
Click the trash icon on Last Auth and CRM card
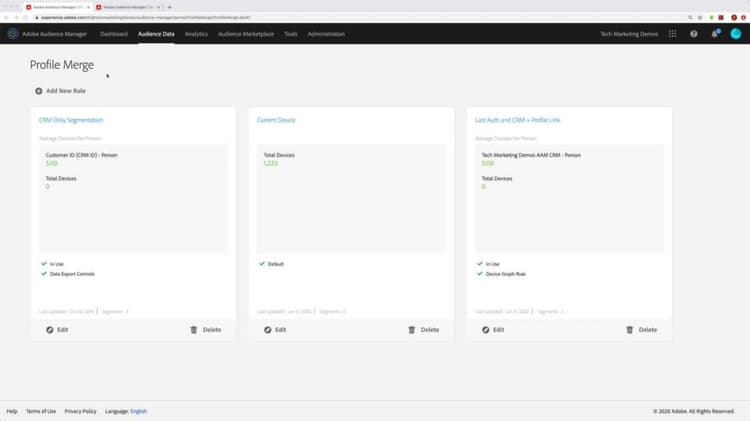coord(630,330)
